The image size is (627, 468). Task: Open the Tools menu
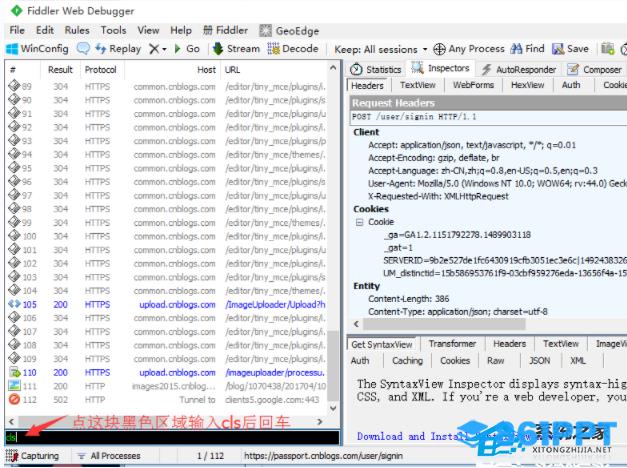tap(113, 30)
